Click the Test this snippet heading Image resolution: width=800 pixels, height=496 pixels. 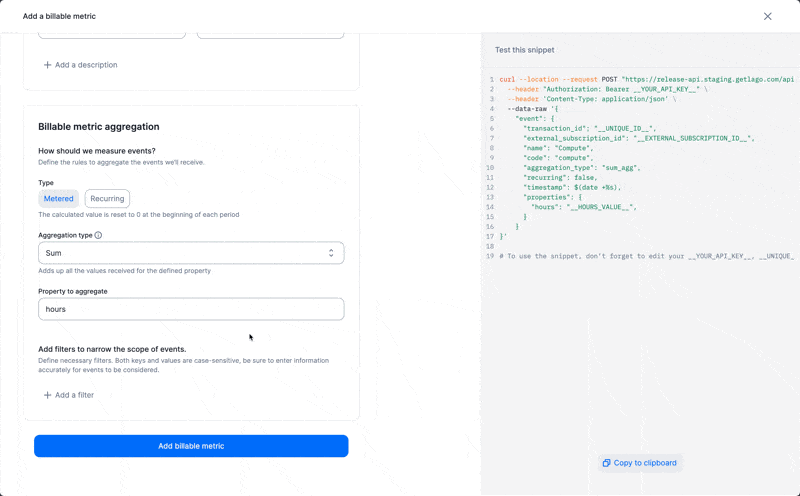pyautogui.click(x=524, y=50)
